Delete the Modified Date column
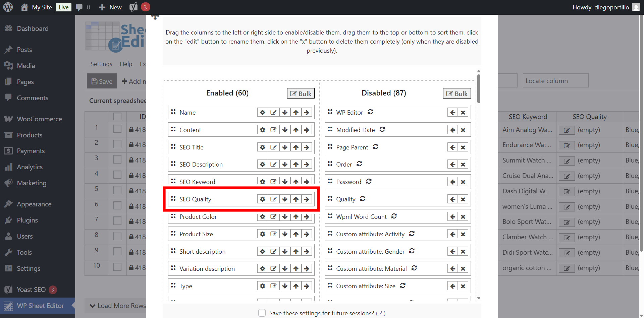 click(x=463, y=130)
